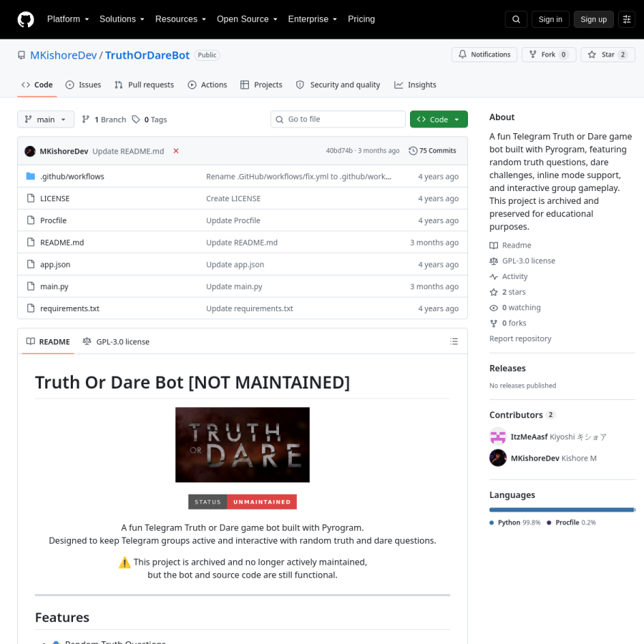Switch to the Projects tab
The width and height of the screenshot is (644, 644).
click(x=261, y=84)
